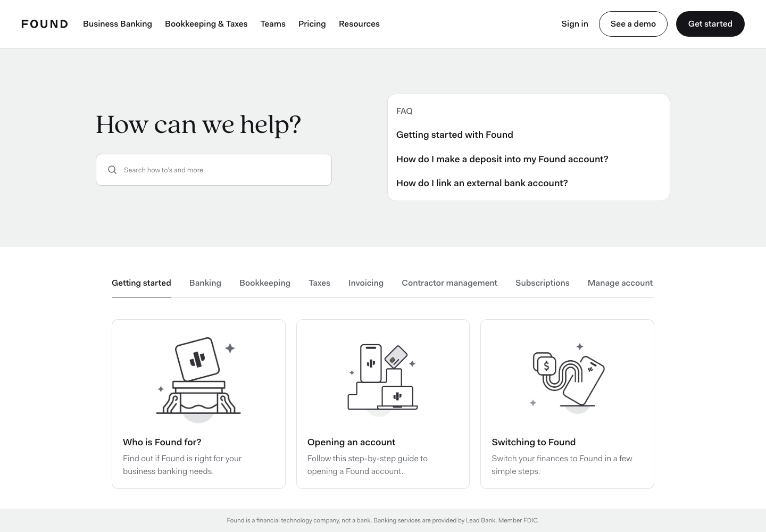
Task: Select the Getting started tab
Action: (141, 283)
